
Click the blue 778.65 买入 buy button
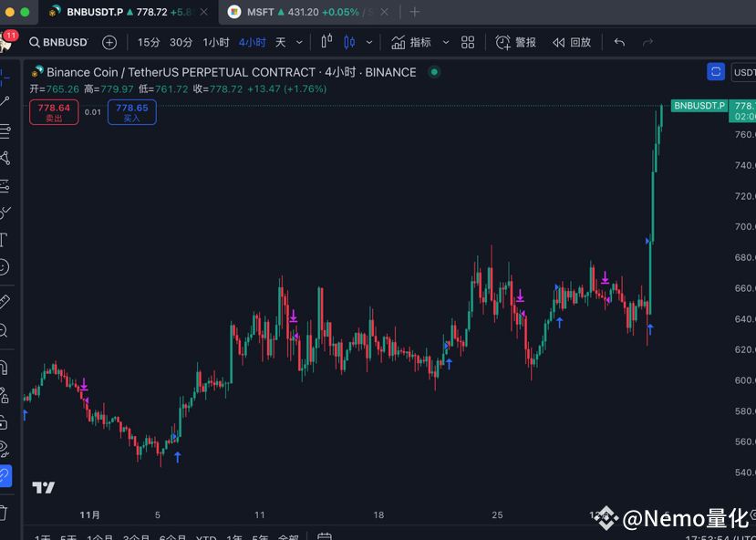(x=132, y=112)
